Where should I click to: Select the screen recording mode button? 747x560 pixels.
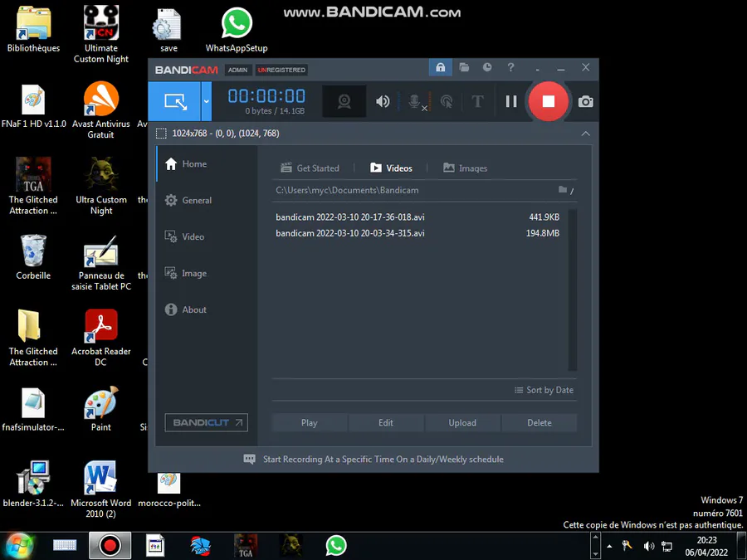(x=174, y=101)
